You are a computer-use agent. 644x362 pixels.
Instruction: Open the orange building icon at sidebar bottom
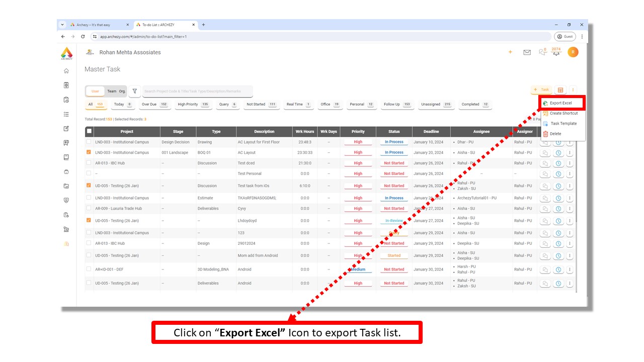(x=66, y=243)
